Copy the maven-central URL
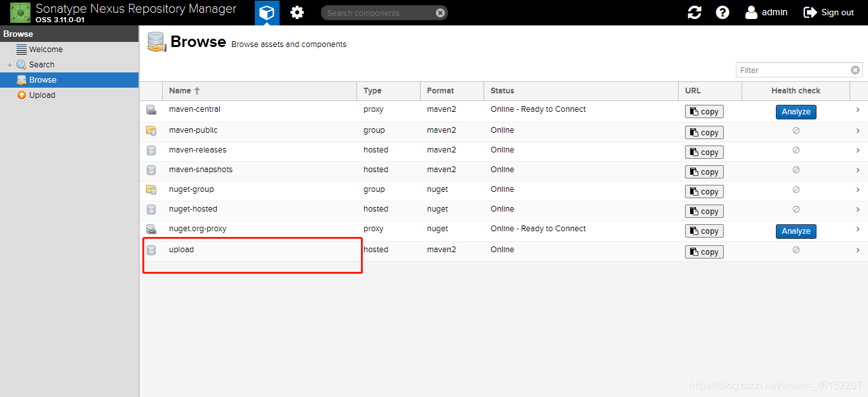The height and width of the screenshot is (397, 868). click(x=704, y=112)
